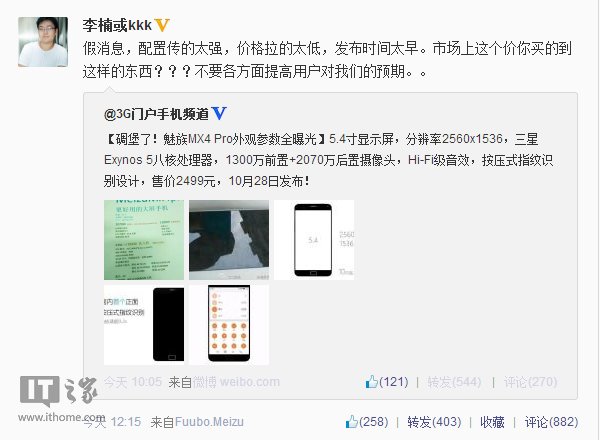
Task: Open username 李楠或kkk profile
Action: [x=117, y=25]
